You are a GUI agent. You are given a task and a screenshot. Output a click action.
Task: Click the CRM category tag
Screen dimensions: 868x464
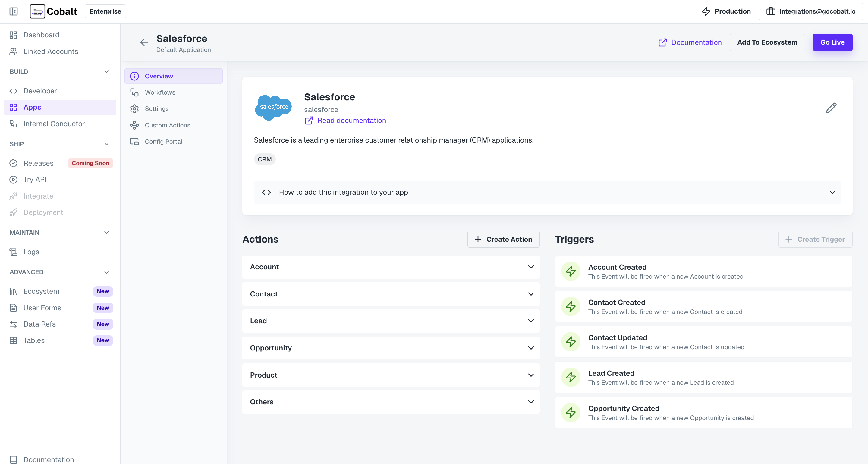(x=265, y=159)
